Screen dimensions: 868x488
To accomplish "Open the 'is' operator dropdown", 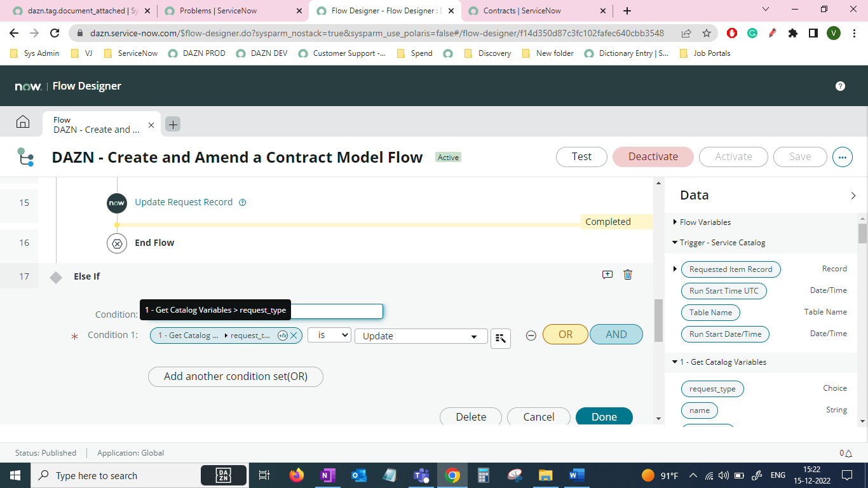I will tap(329, 335).
